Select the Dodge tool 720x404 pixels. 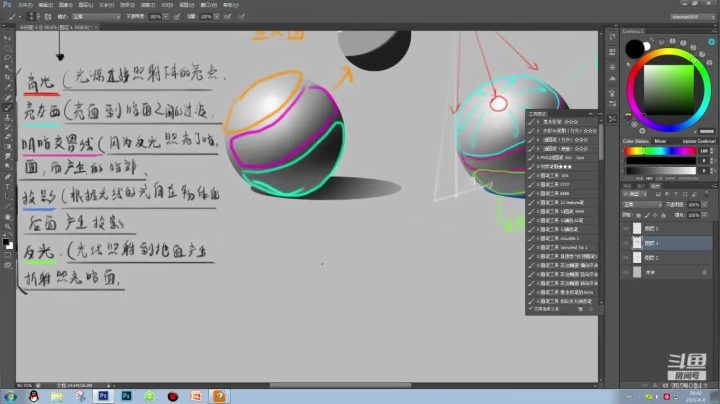(x=7, y=166)
